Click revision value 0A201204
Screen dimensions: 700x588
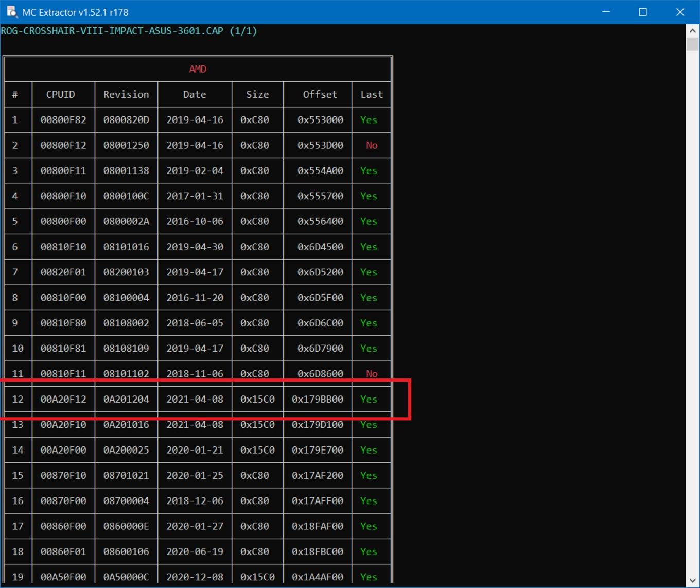pos(126,399)
